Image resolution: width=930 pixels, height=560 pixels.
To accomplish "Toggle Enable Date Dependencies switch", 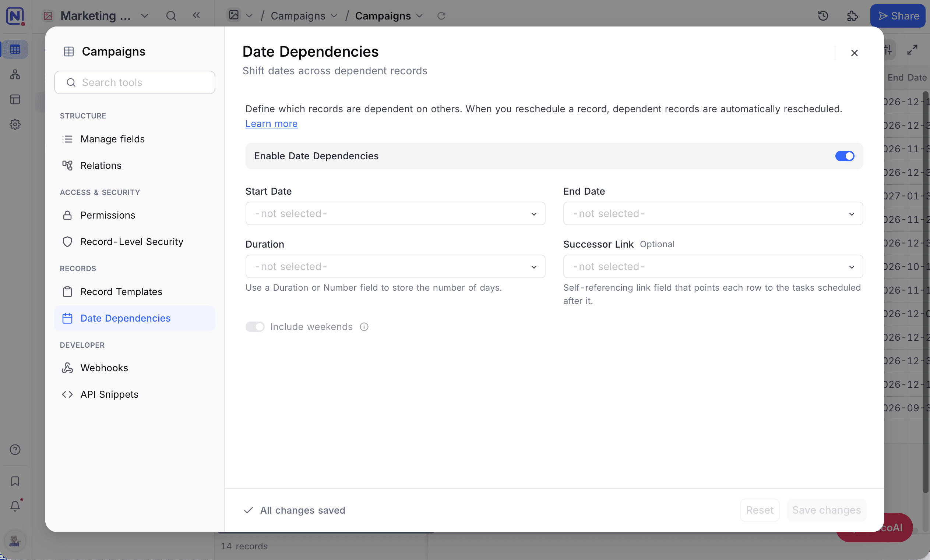I will click(x=845, y=156).
